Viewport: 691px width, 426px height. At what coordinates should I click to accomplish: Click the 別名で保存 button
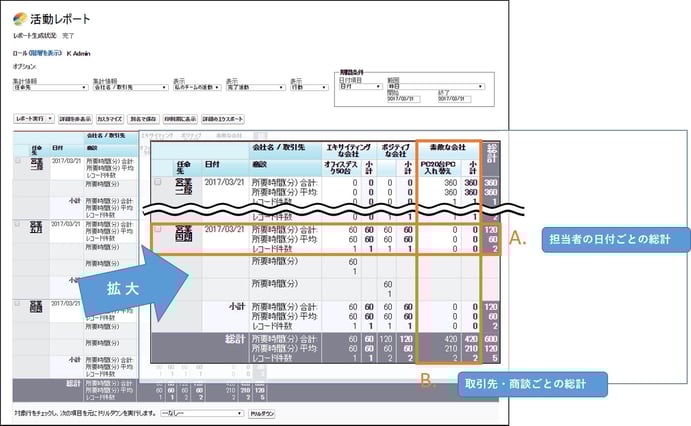coord(143,119)
